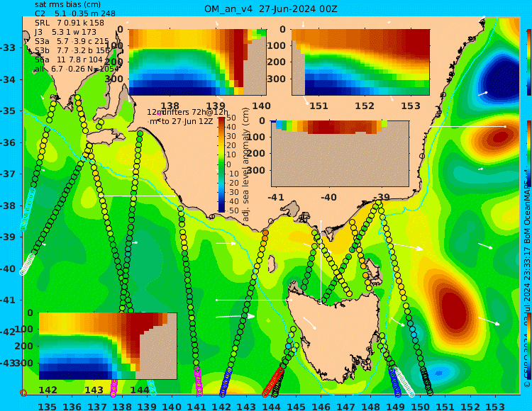Click longitude label 150 on the bottom axis
This screenshot has width=532, height=411.
tap(421, 406)
